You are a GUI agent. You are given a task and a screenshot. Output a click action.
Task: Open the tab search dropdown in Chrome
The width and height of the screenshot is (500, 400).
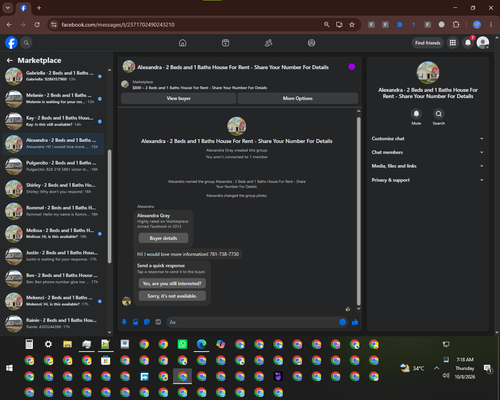8,8
